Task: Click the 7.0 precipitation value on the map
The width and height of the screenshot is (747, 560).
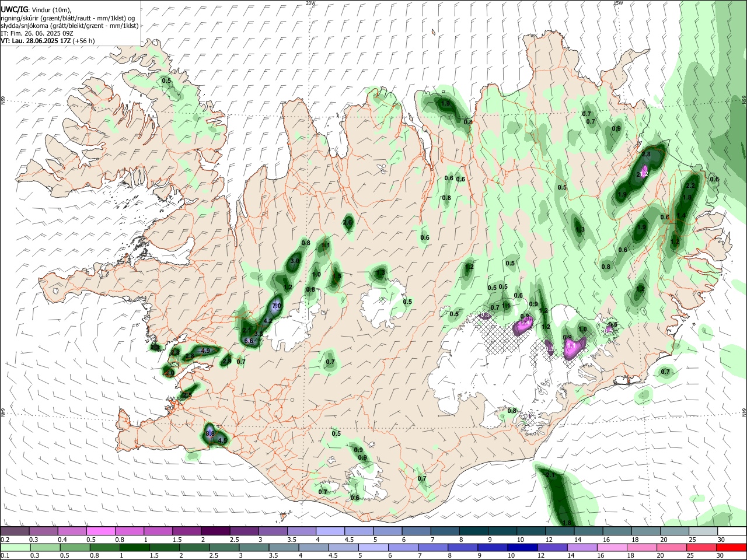Action: [x=277, y=306]
